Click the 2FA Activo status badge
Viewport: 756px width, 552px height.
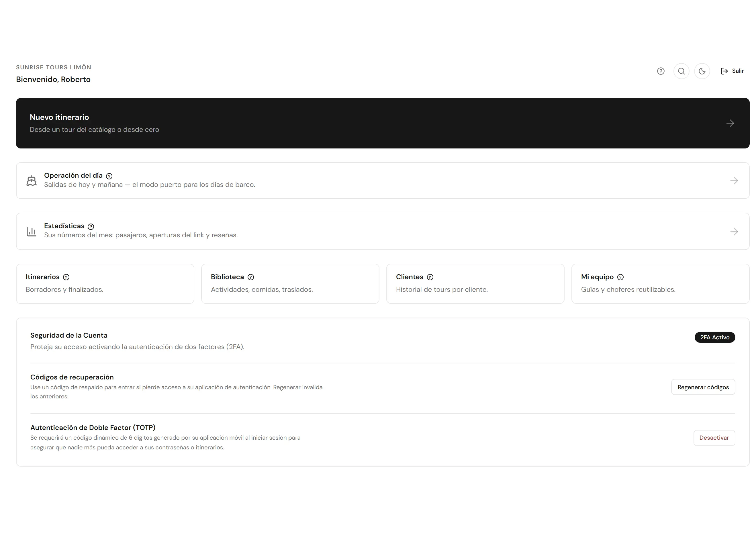(714, 337)
